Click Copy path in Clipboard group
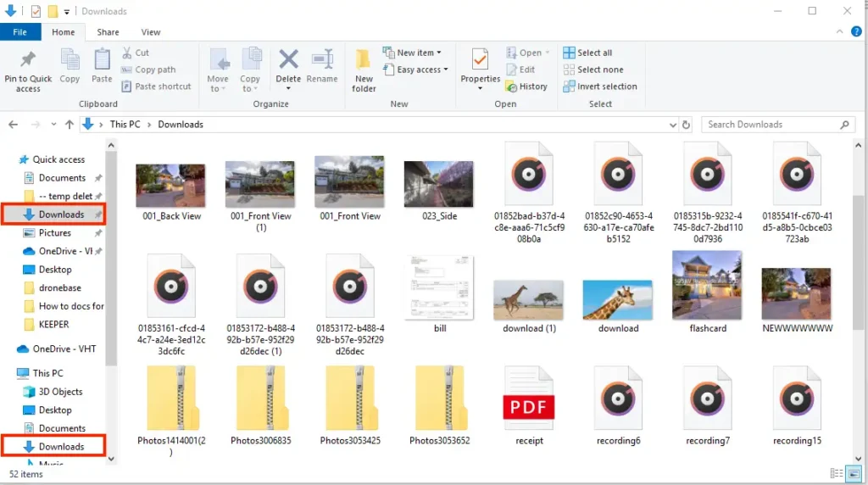This screenshot has height=485, width=868. (148, 70)
